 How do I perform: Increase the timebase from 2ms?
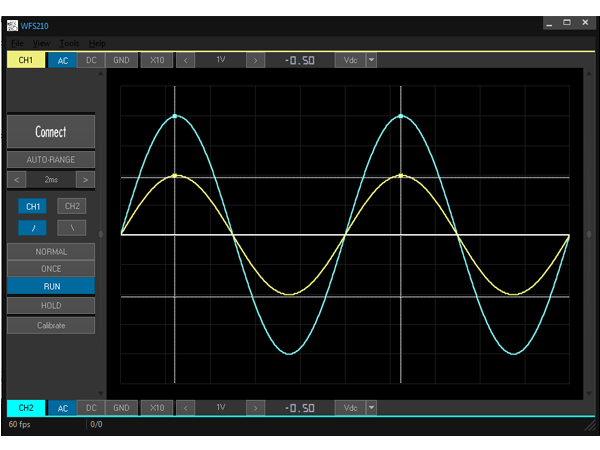[x=85, y=179]
